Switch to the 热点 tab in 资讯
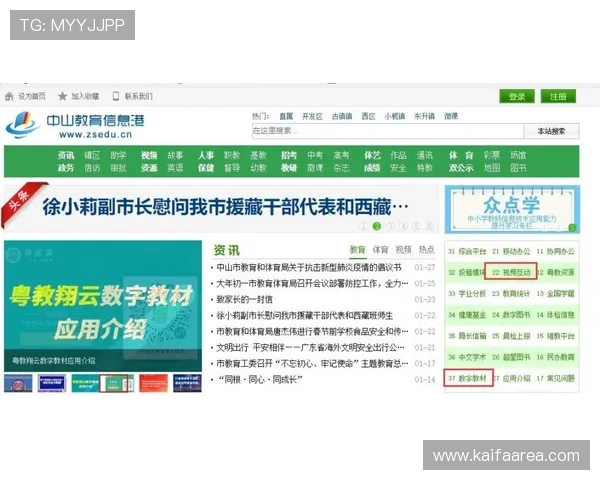Screen dimensions: 600x480 coord(426,250)
